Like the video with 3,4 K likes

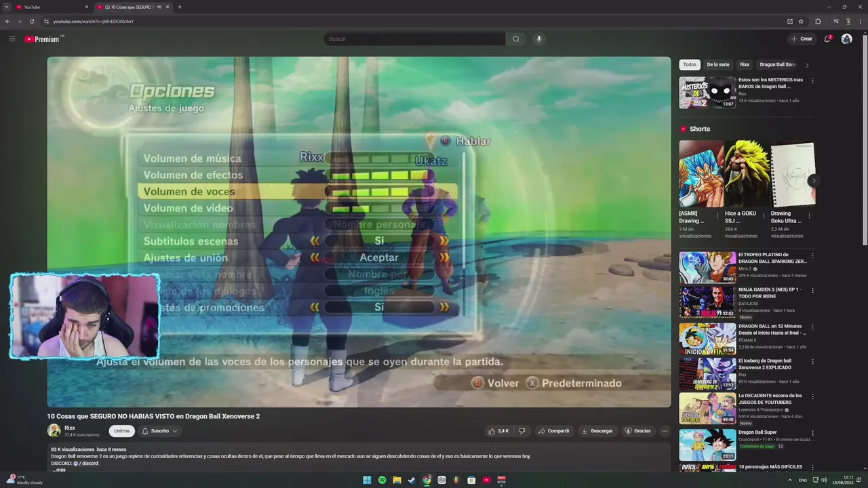(498, 431)
